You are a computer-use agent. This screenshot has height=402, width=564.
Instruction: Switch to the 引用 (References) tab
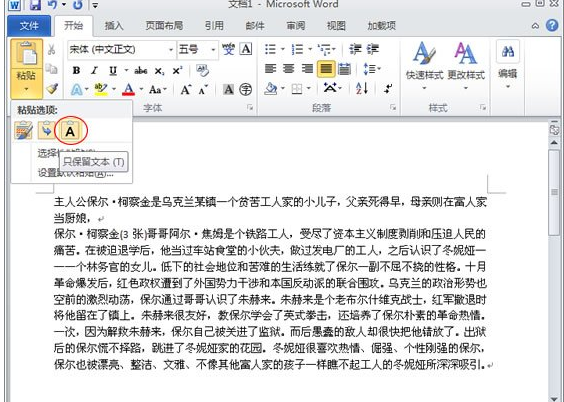[x=214, y=26]
